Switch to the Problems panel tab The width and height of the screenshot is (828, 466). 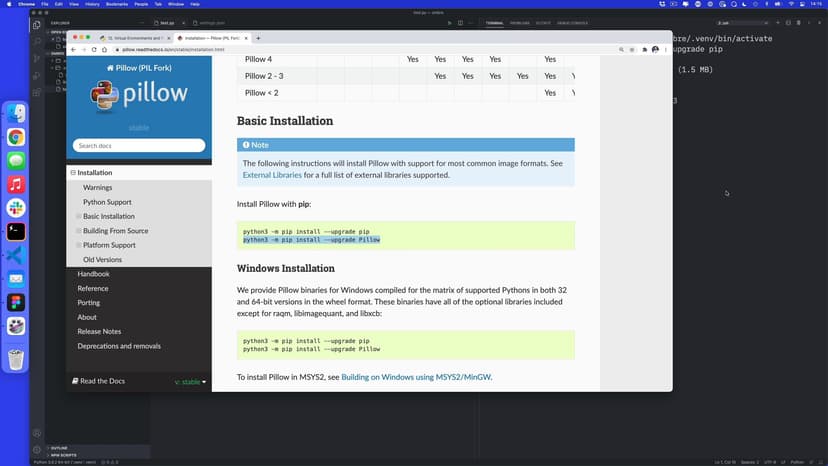click(519, 21)
